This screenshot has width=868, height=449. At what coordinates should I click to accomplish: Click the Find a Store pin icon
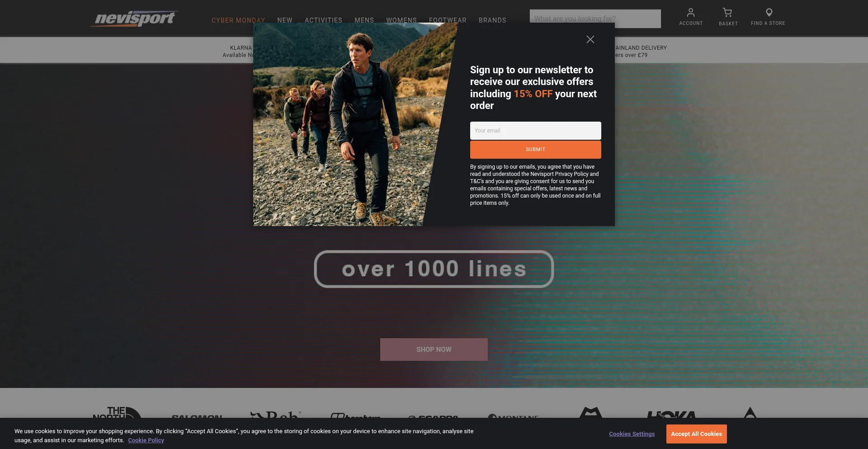click(x=769, y=13)
